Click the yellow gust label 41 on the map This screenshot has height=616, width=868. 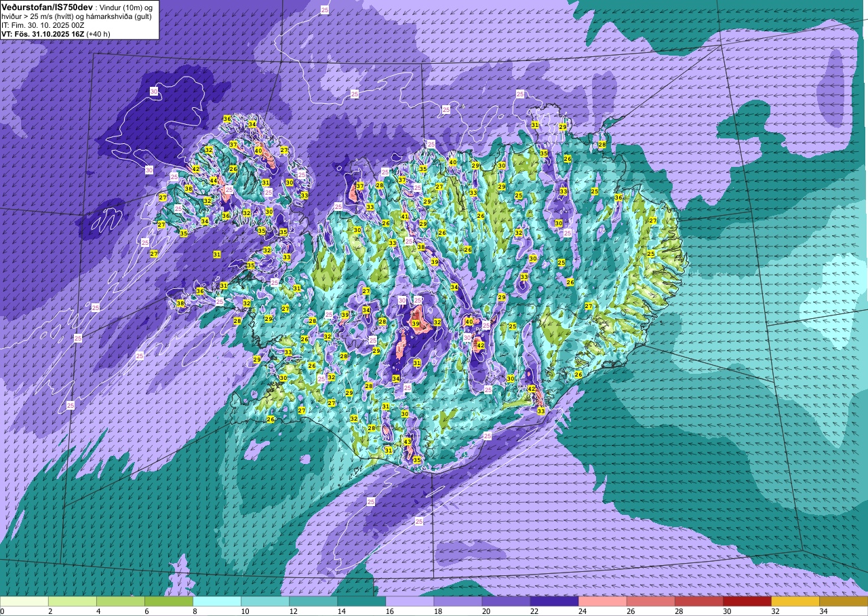pos(405,216)
